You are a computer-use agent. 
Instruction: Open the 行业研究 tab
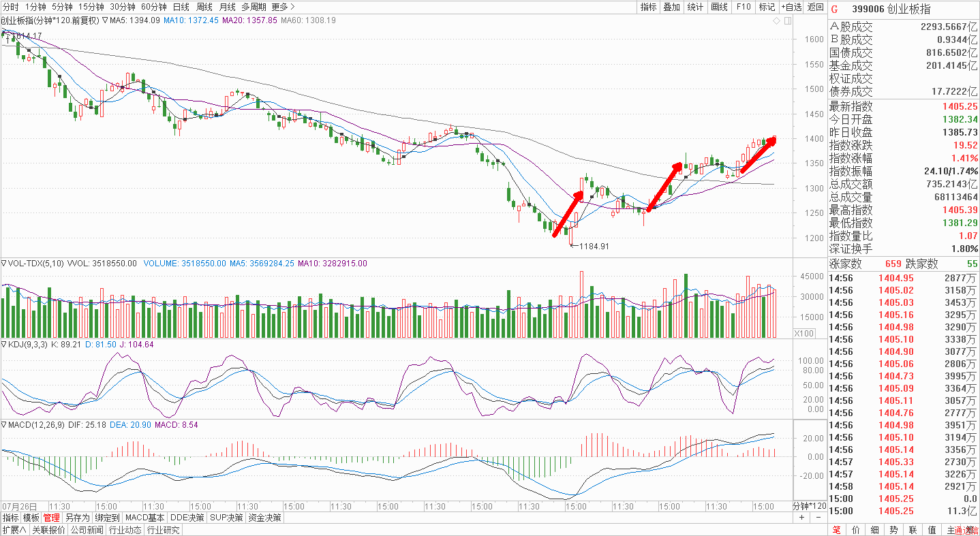[164, 530]
